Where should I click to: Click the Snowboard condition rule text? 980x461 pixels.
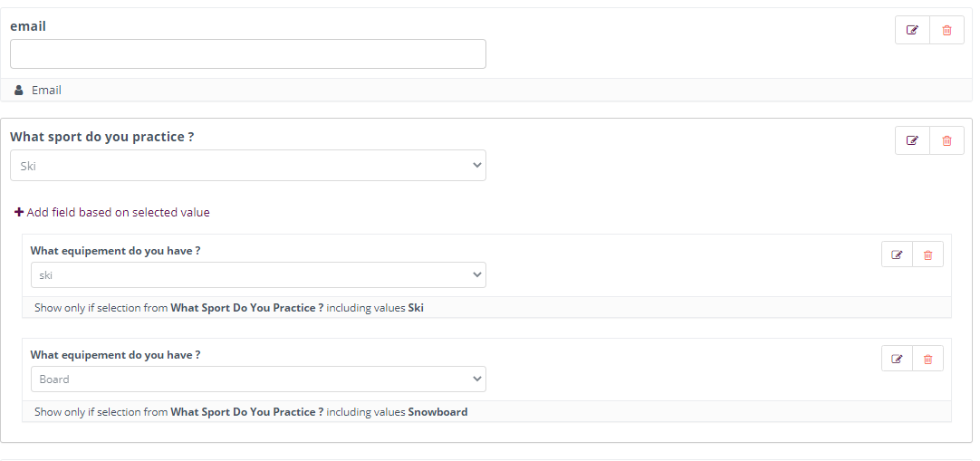coord(251,412)
